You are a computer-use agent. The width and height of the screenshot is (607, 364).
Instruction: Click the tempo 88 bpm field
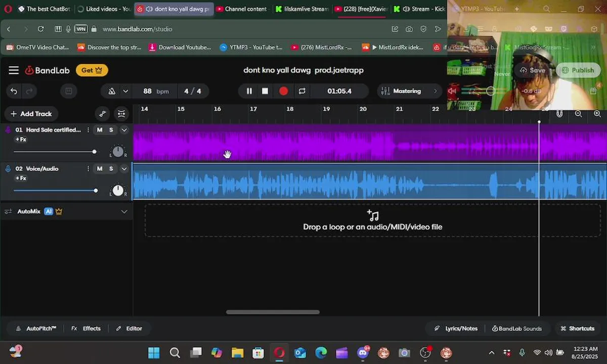tap(156, 91)
